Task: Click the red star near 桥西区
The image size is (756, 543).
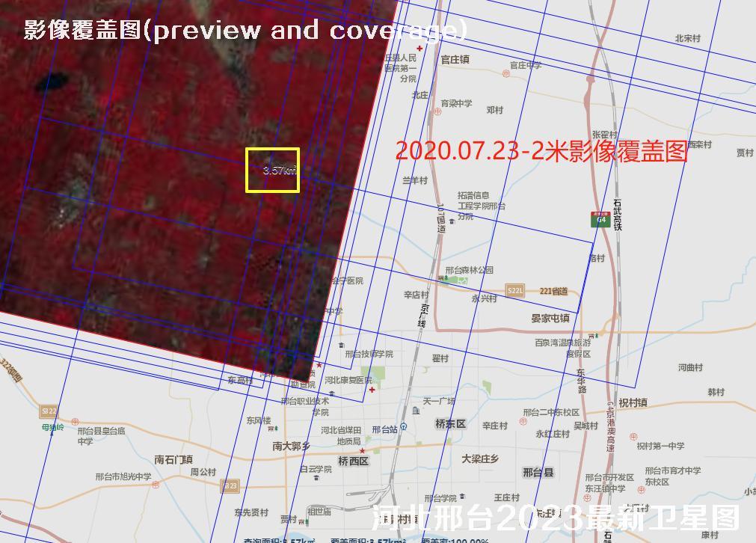Action: point(362,451)
